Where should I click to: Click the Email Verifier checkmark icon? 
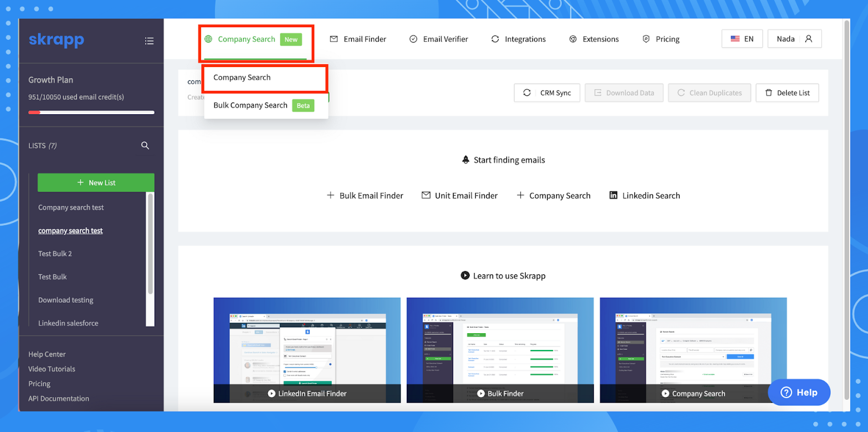pos(413,39)
